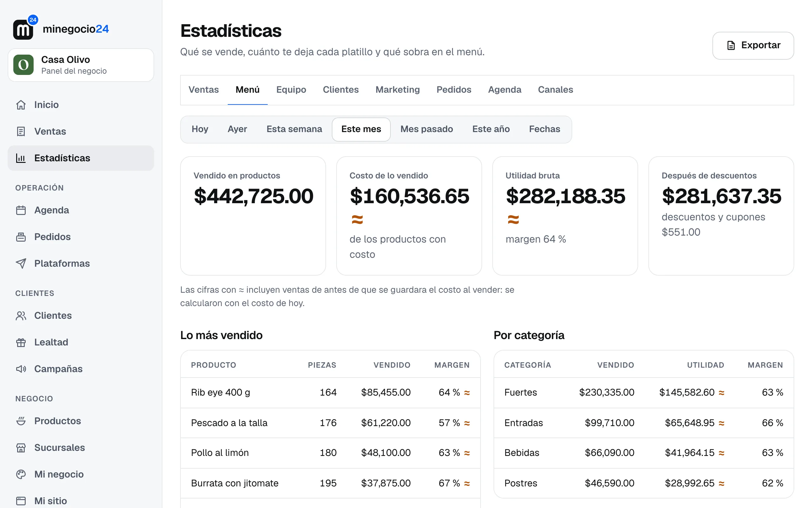Open the Clientes statistics tab
This screenshot has width=812, height=508.
341,90
